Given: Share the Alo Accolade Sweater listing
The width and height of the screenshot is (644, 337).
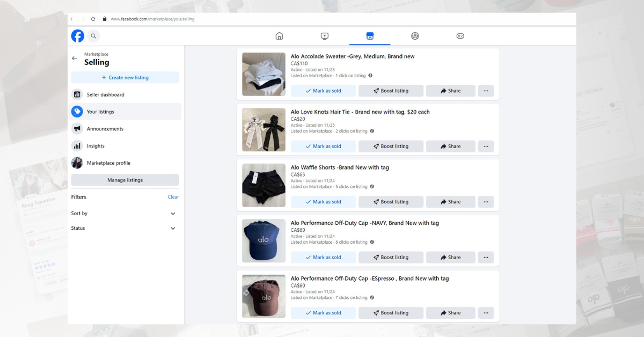Looking at the screenshot, I should click(x=451, y=91).
